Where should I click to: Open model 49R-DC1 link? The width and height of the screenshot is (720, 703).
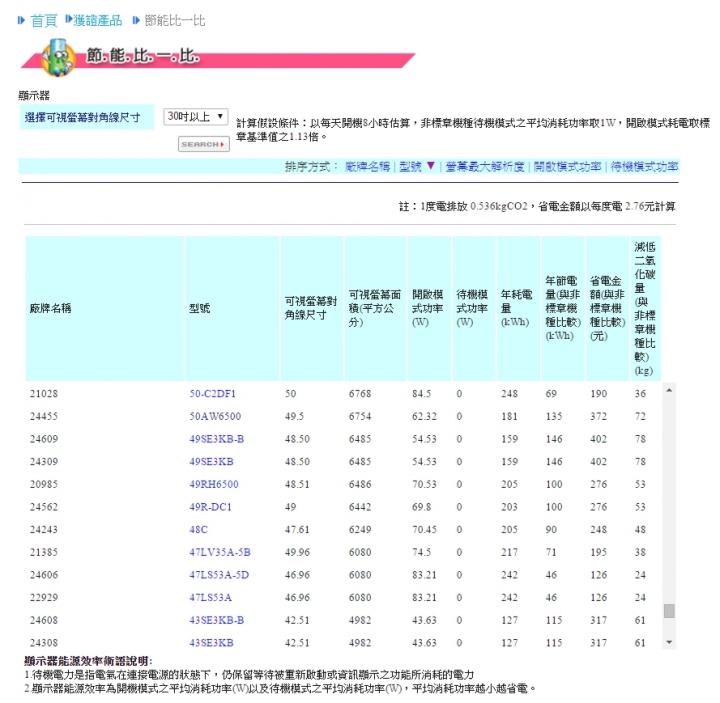[210, 507]
